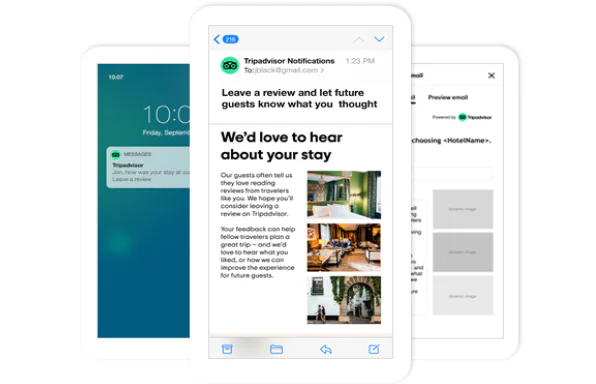Tap the lock screen date Friday, September
This screenshot has width=596, height=384.
coord(166,132)
